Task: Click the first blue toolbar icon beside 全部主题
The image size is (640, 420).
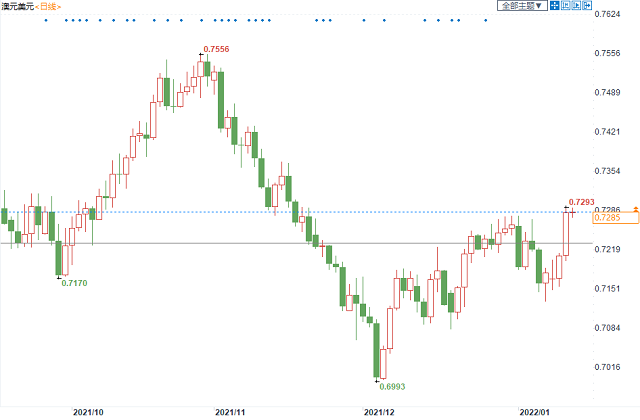Action: (x=555, y=6)
